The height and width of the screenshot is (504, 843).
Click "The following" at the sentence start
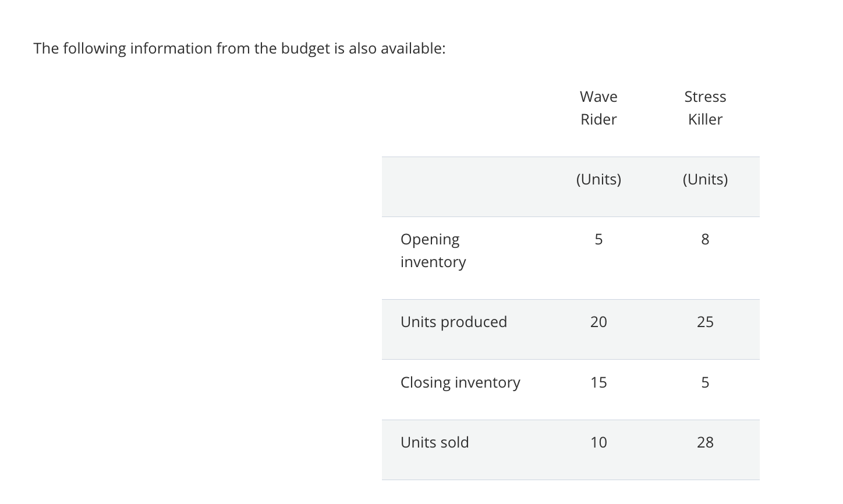coord(80,48)
